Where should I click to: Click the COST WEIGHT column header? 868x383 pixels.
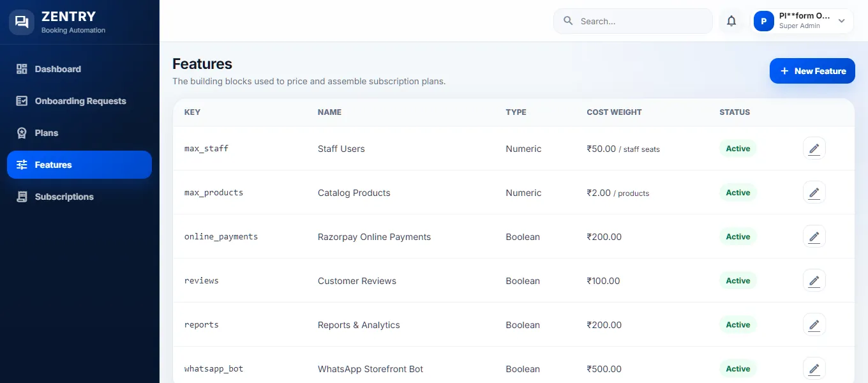(614, 112)
